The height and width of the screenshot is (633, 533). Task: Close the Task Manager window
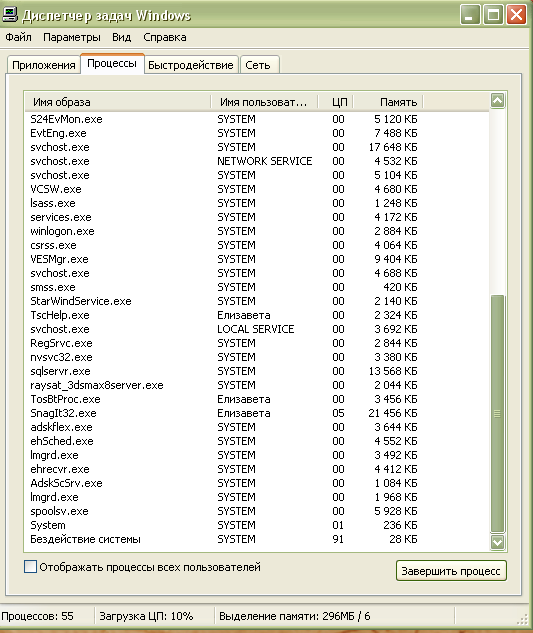516,15
